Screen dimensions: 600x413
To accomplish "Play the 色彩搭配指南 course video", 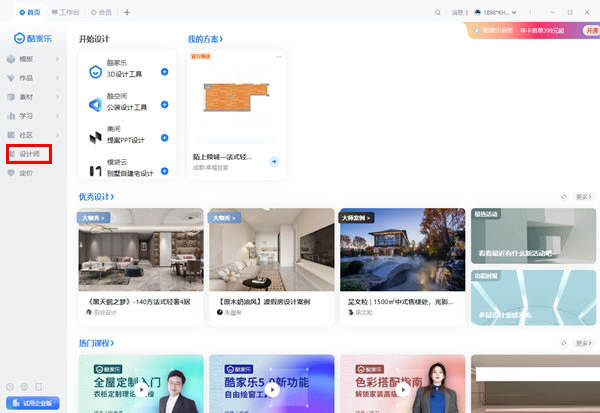I will [x=403, y=390].
